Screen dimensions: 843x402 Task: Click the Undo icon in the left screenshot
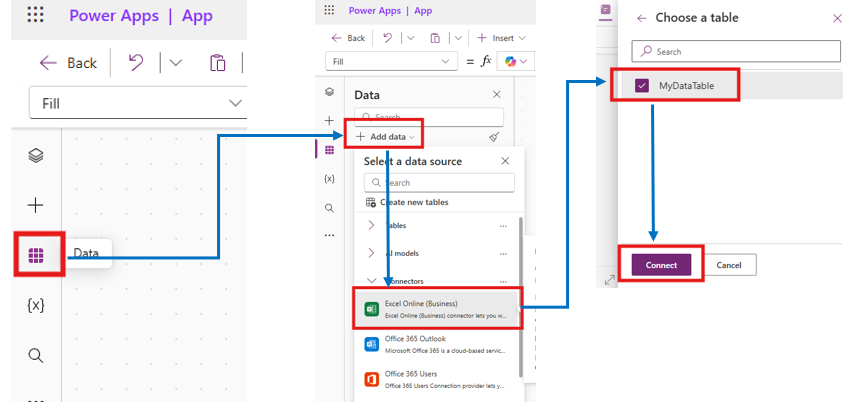(x=135, y=63)
